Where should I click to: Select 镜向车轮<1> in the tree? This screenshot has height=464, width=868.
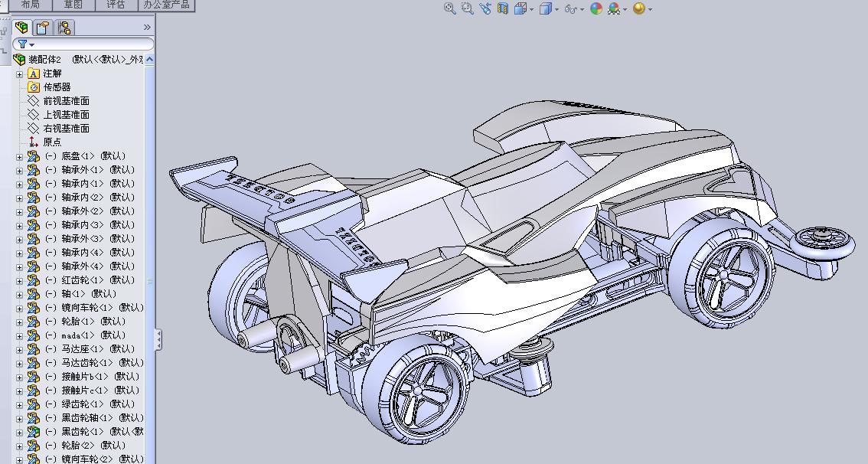(x=94, y=307)
